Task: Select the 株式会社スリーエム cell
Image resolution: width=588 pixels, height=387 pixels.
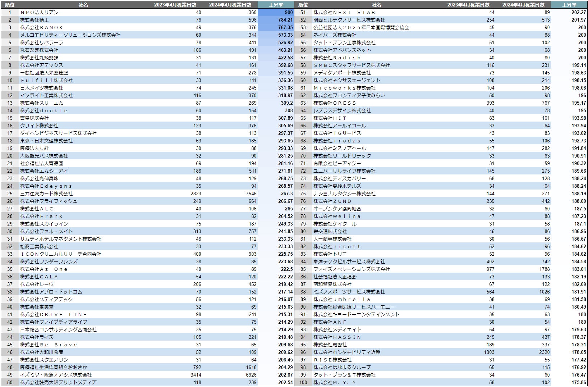Action: [x=42, y=103]
